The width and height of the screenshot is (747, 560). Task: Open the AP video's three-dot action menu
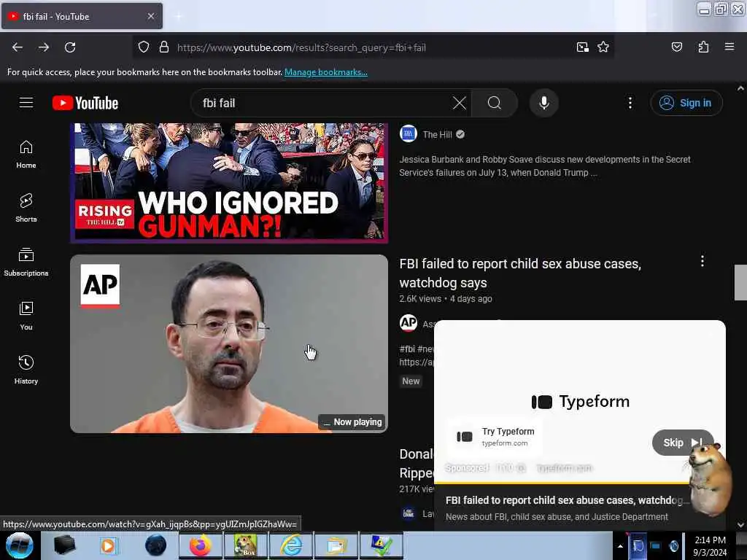[x=703, y=261]
